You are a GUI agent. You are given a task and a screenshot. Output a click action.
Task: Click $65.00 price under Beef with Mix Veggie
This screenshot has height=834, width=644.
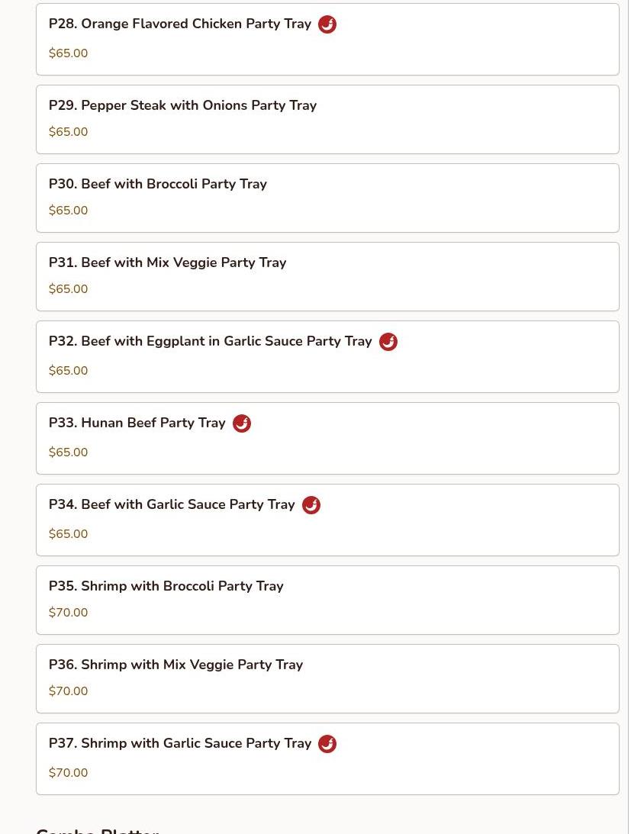click(x=68, y=289)
